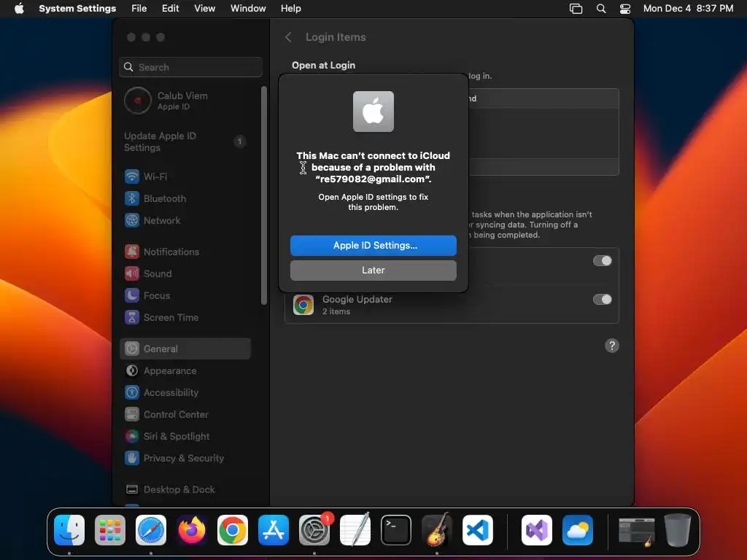Click the help question mark button
747x560 pixels.
coord(612,346)
